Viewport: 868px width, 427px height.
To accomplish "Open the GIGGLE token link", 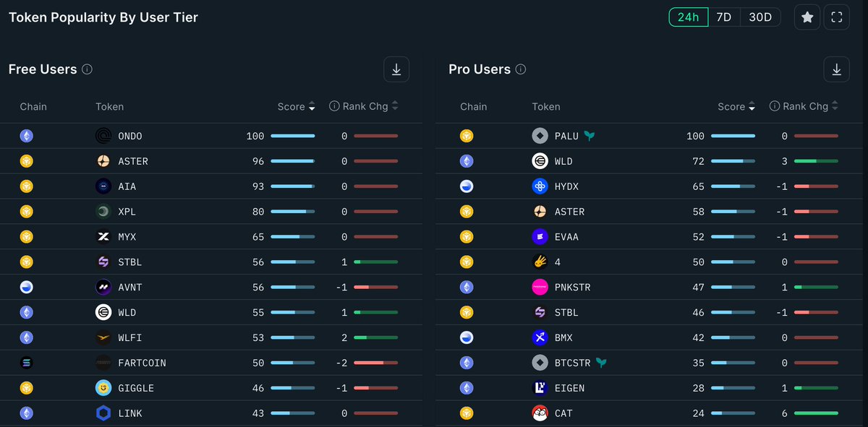I will [136, 388].
